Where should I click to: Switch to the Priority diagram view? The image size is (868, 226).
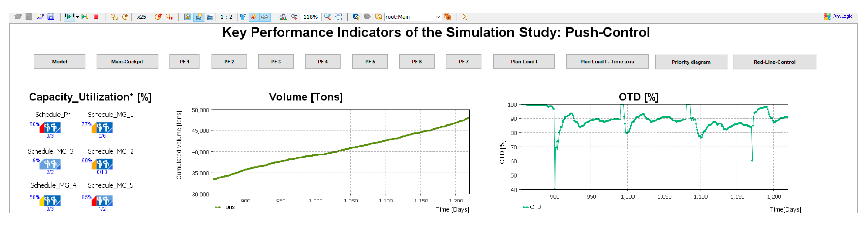click(691, 62)
